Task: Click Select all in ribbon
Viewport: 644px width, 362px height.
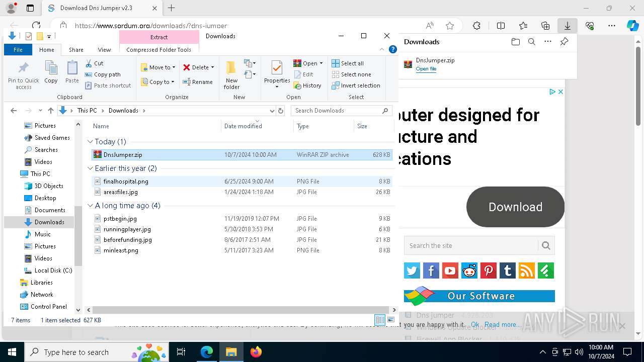Action: pos(348,63)
